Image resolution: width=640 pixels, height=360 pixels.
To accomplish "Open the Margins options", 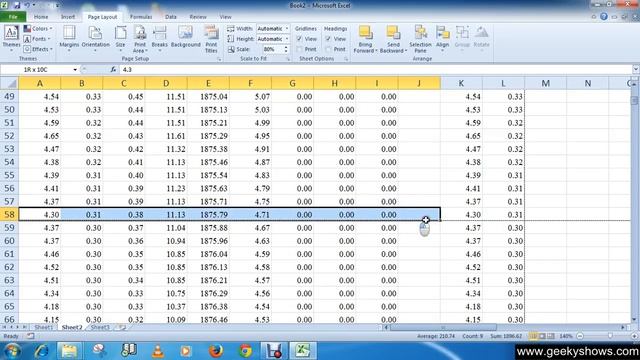I will click(69, 38).
